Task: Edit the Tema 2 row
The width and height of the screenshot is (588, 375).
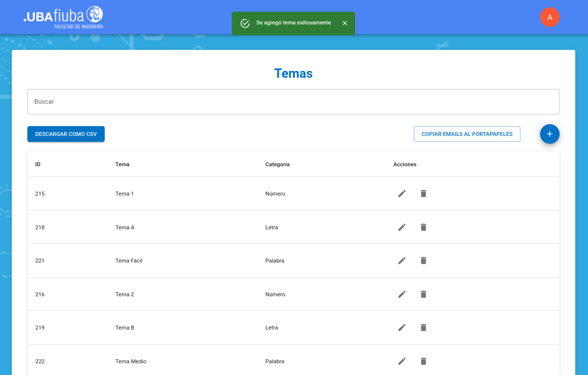Action: coord(402,294)
